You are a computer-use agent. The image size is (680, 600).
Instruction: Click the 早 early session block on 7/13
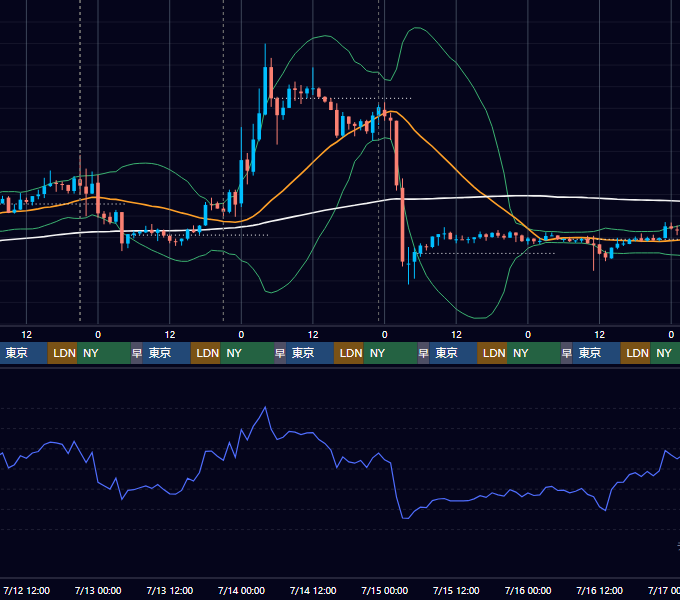point(137,353)
